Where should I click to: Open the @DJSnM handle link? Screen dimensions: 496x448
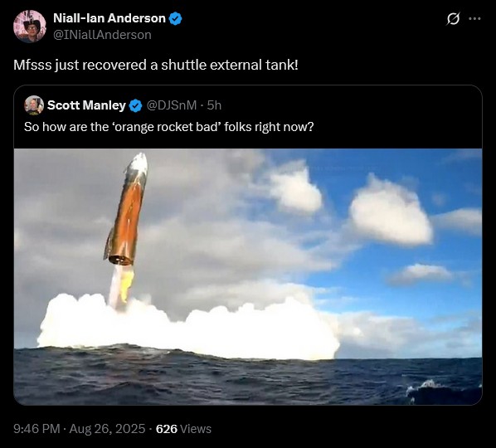pyautogui.click(x=171, y=105)
